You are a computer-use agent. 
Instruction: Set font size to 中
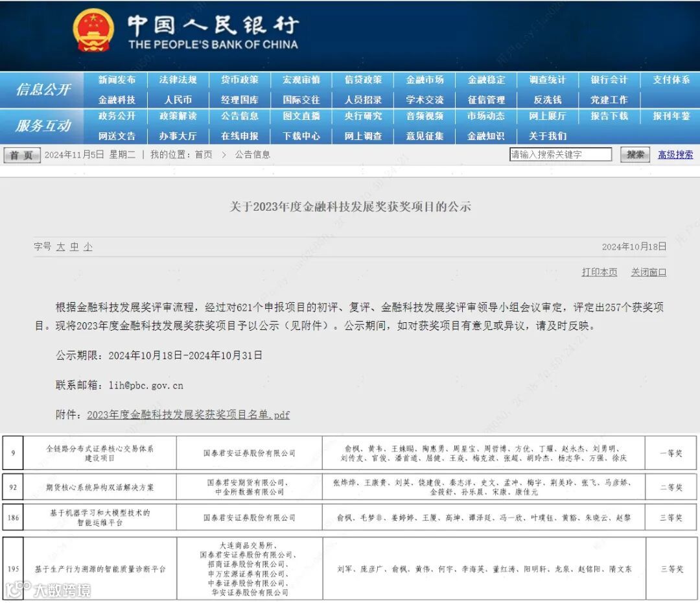click(x=74, y=246)
